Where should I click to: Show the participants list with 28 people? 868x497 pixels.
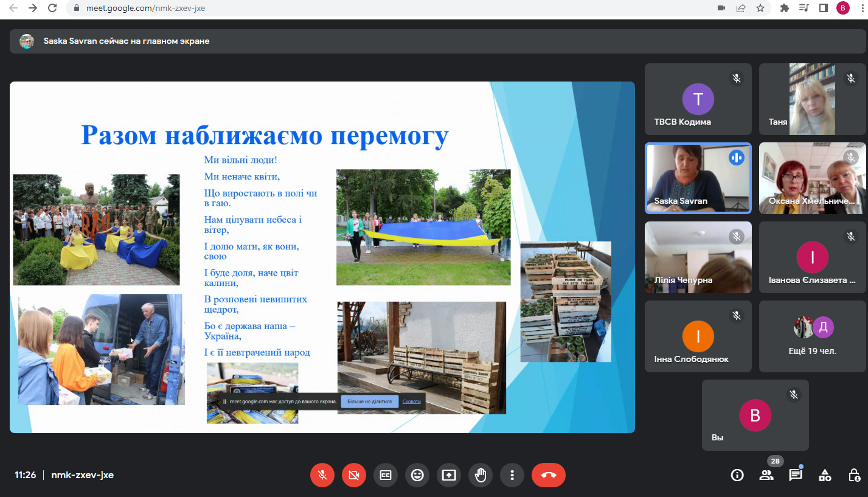coord(766,475)
